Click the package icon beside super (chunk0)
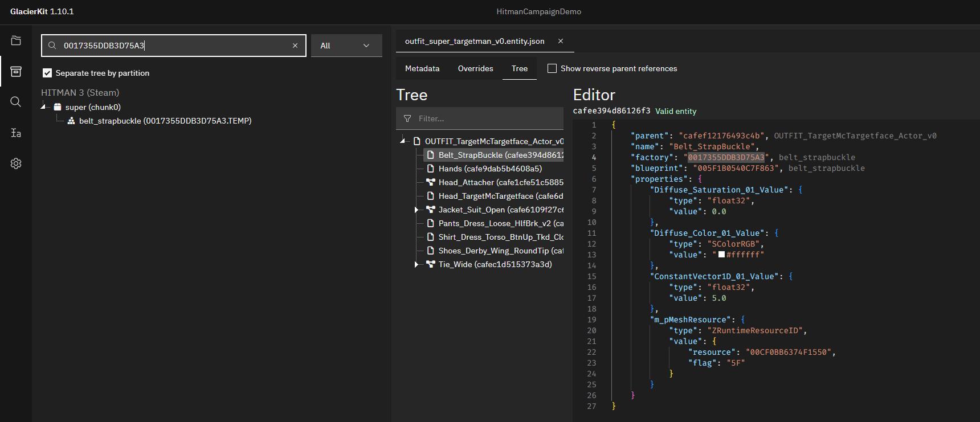Image resolution: width=980 pixels, height=422 pixels. point(58,107)
